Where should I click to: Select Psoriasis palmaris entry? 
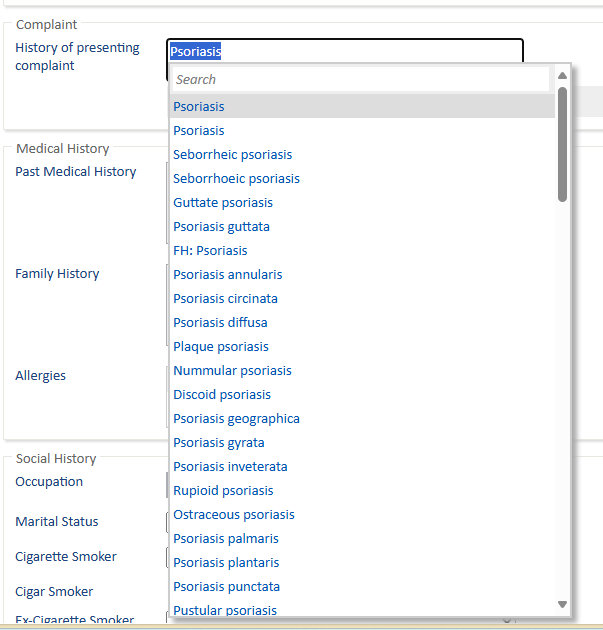(226, 539)
